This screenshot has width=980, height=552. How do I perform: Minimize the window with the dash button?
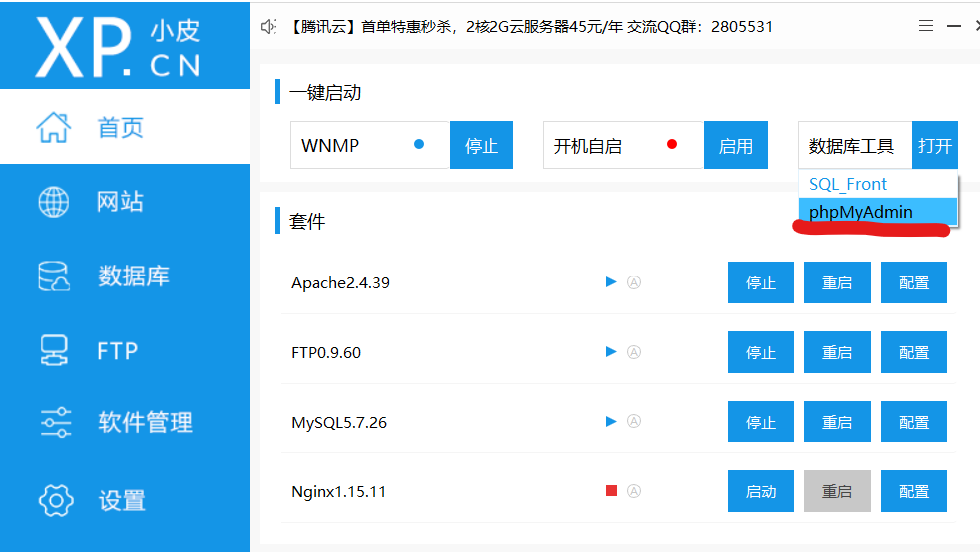pos(954,26)
